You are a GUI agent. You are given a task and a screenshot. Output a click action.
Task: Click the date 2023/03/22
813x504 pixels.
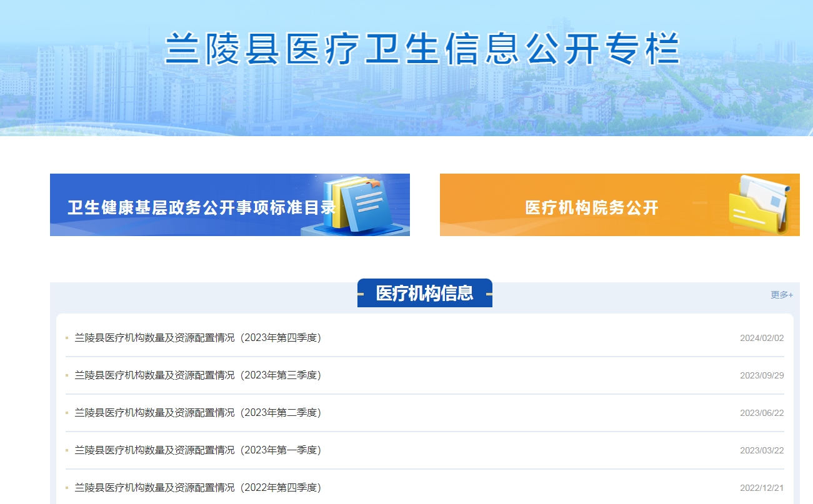762,450
